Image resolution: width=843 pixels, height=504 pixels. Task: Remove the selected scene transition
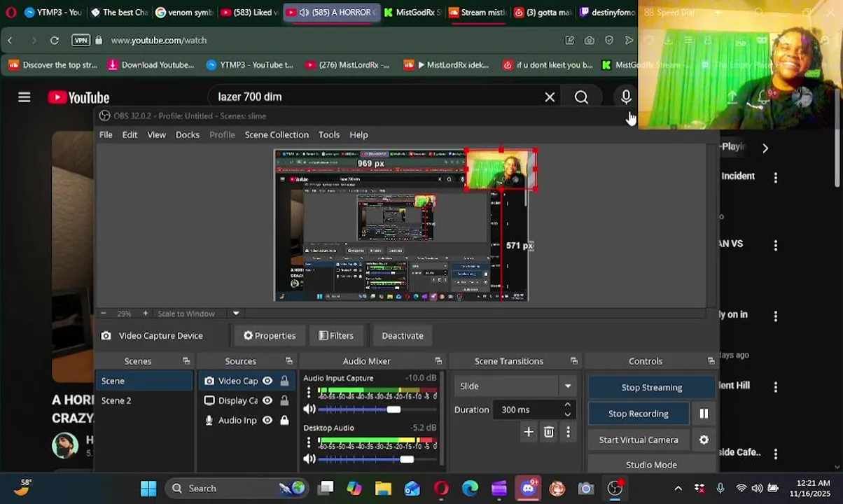coord(549,433)
